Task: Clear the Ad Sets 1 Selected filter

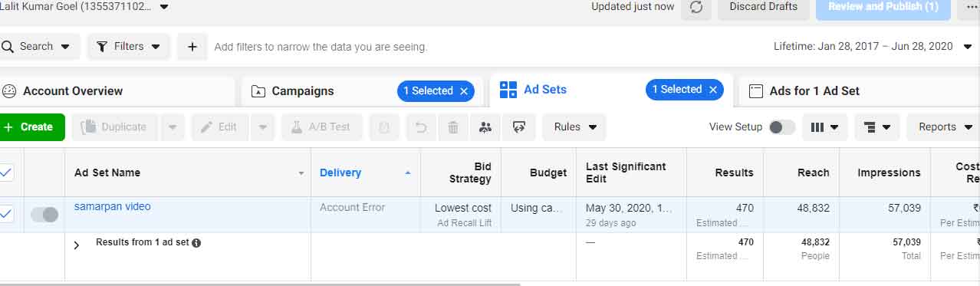Action: click(713, 90)
